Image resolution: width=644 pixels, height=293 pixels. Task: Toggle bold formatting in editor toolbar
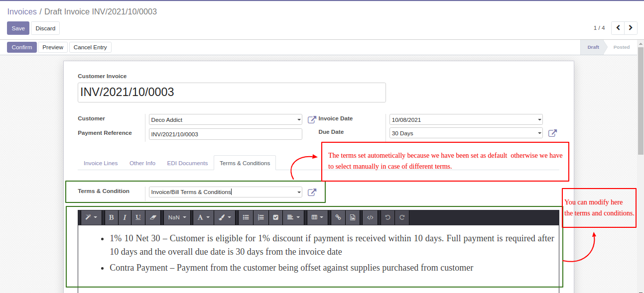coord(111,217)
